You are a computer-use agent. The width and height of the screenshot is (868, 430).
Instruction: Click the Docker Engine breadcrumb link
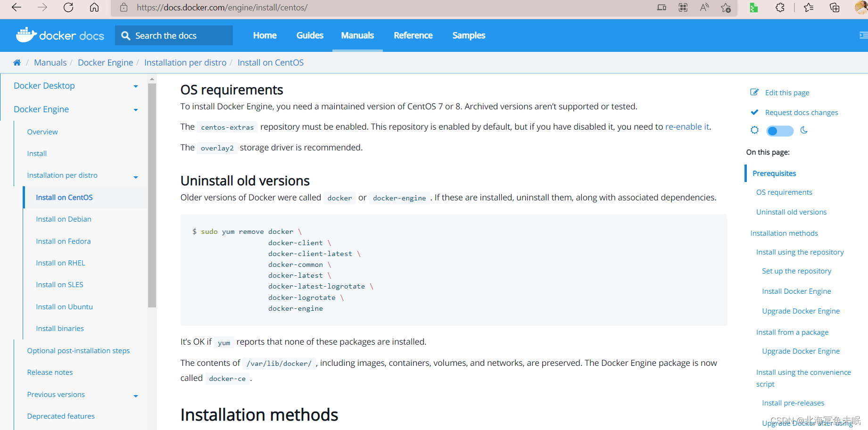point(106,63)
